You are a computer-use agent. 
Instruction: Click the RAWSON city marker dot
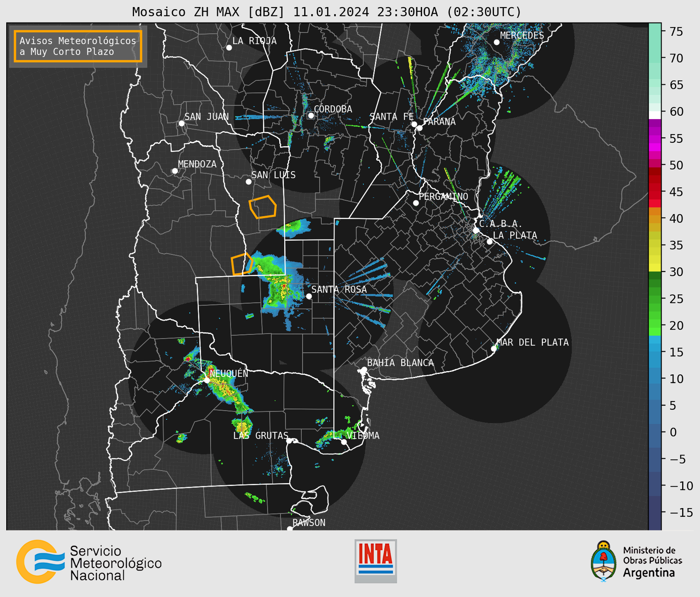[290, 529]
